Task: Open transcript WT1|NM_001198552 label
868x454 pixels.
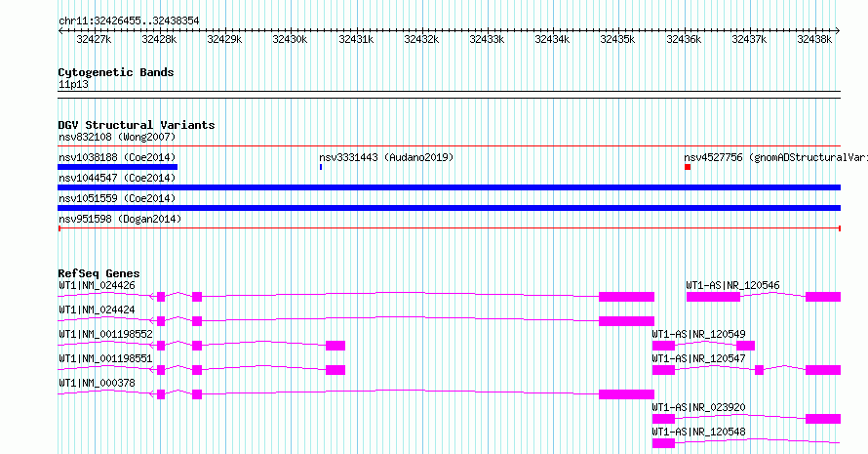Action: coord(105,334)
